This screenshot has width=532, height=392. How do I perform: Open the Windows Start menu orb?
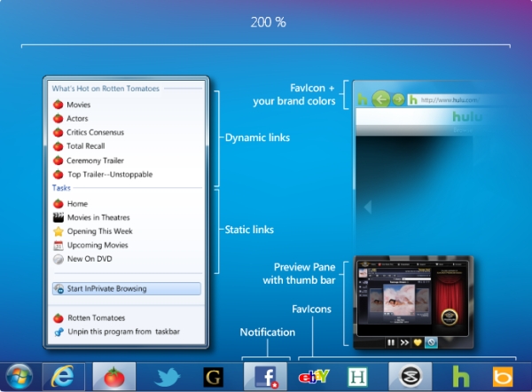click(20, 376)
